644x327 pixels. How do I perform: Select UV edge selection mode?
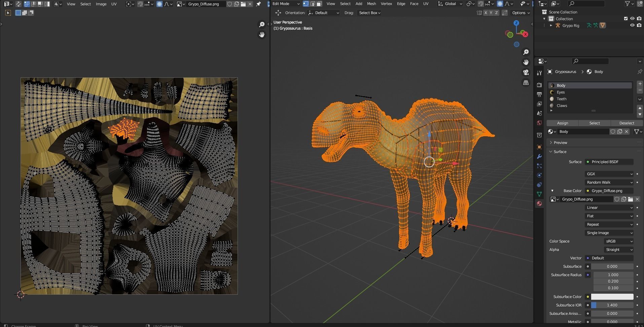click(33, 4)
